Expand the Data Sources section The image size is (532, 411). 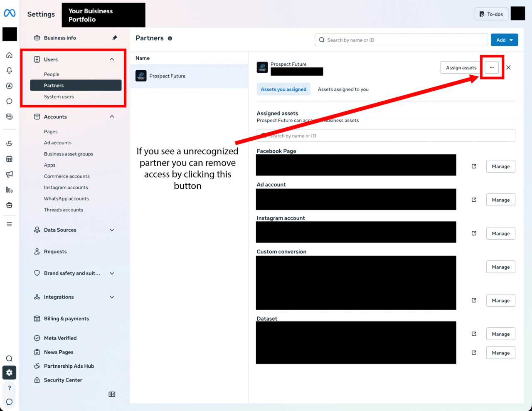click(x=112, y=230)
